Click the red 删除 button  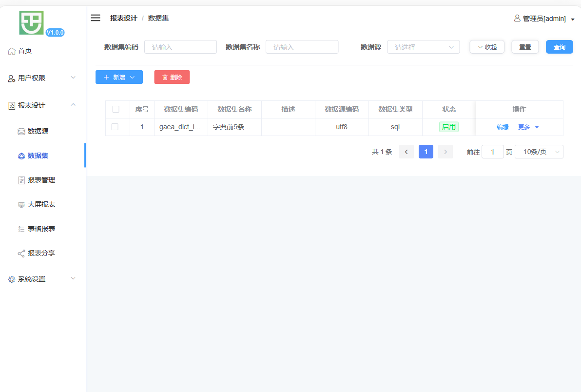point(172,77)
